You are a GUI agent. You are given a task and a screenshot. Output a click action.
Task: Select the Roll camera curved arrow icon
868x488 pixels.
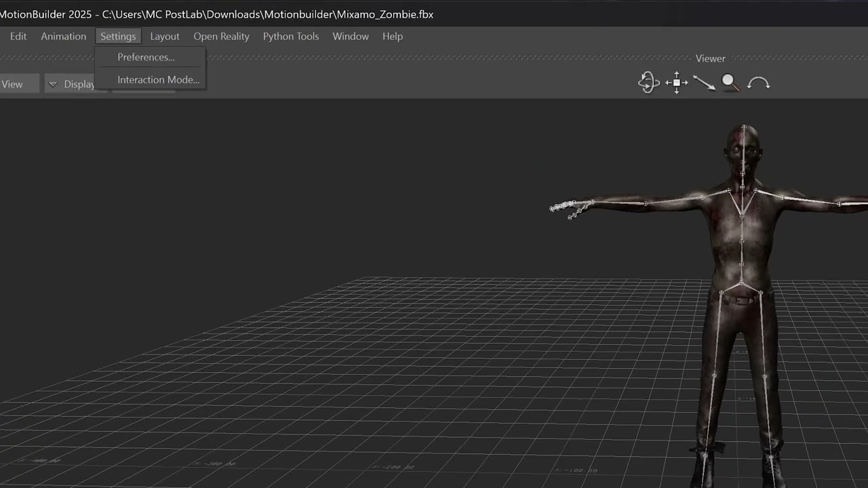(758, 83)
